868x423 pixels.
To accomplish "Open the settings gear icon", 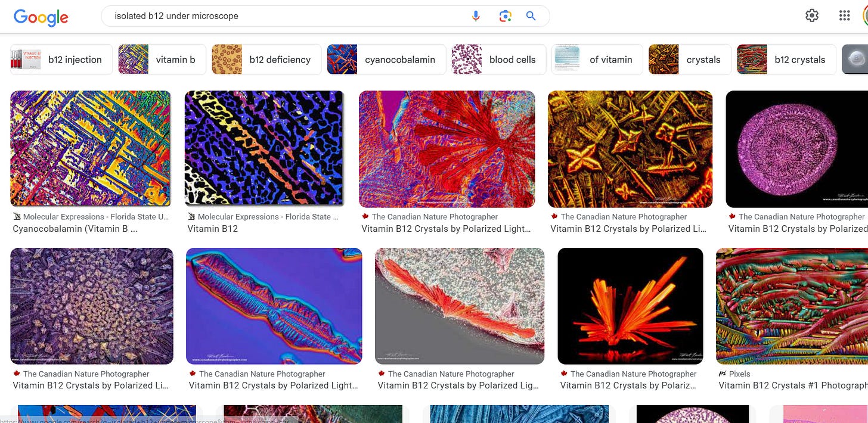I will click(811, 16).
